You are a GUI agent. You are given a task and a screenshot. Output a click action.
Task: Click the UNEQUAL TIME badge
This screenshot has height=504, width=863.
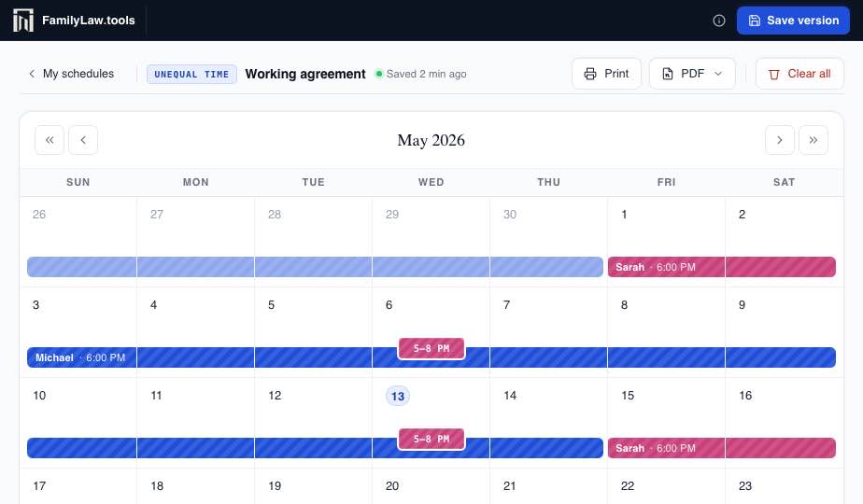[191, 75]
